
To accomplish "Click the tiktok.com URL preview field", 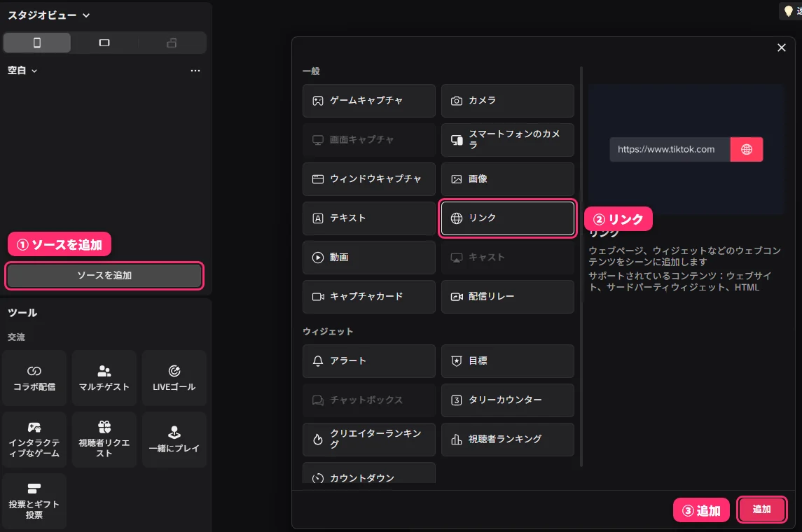I will [670, 149].
